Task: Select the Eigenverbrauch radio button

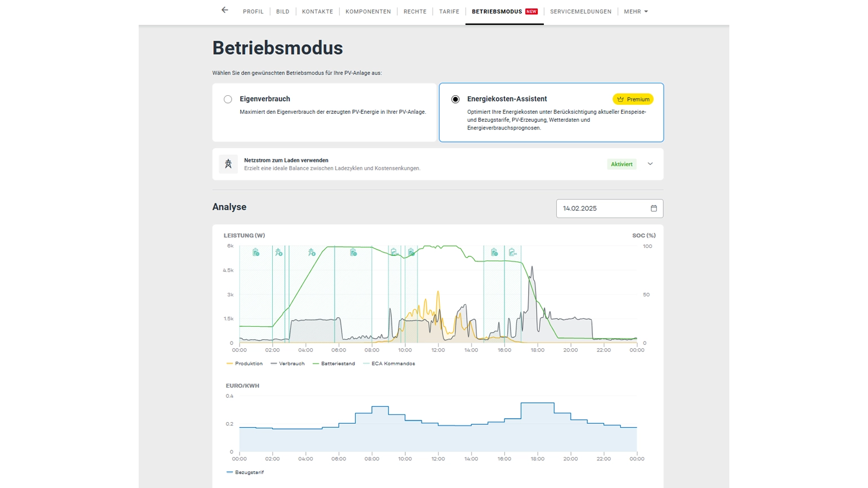Action: click(x=228, y=99)
